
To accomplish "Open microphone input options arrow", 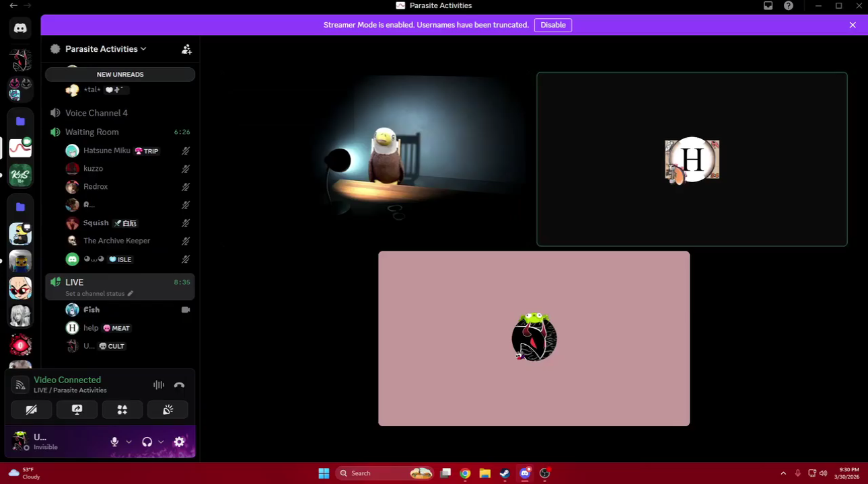I will (x=129, y=442).
